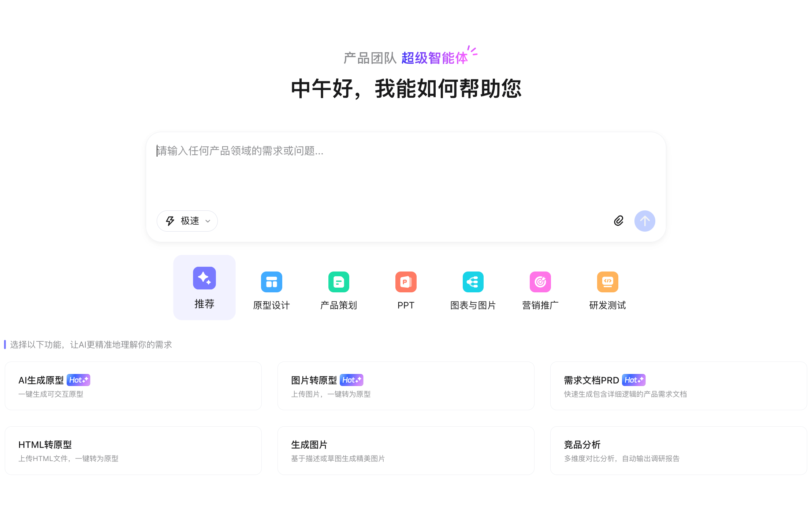Screen dimensions: 812x513
Task: Open the 原型设计 category icon
Action: [x=271, y=282]
